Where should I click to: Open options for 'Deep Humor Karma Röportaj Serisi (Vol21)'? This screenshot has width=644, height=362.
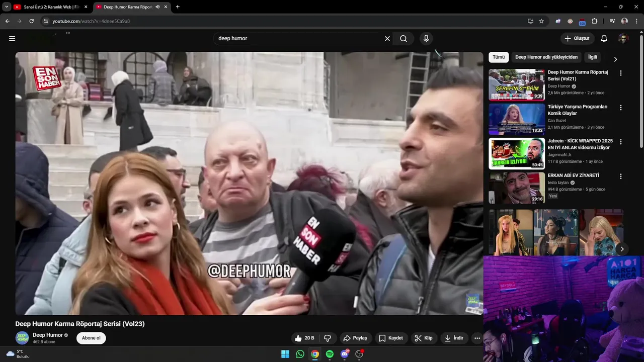pyautogui.click(x=620, y=73)
